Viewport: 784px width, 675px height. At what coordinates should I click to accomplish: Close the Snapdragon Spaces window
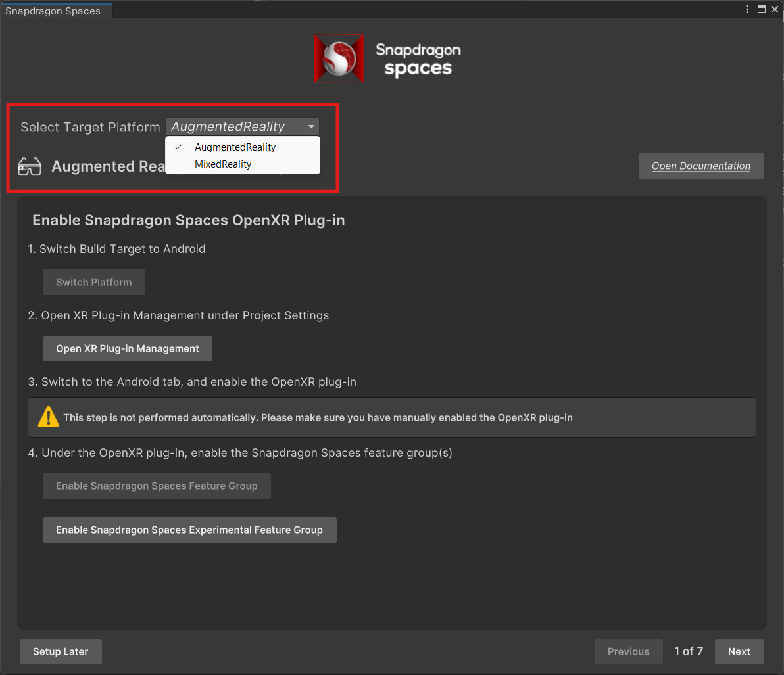(x=775, y=9)
